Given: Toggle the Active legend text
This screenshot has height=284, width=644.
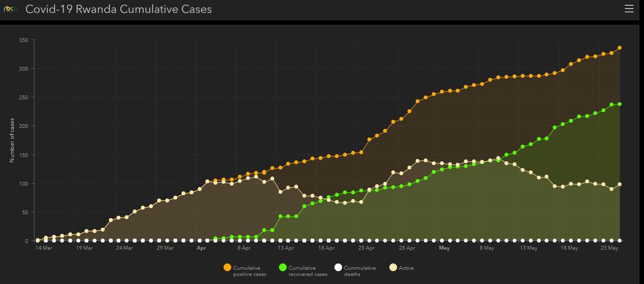Looking at the screenshot, I should point(406,268).
